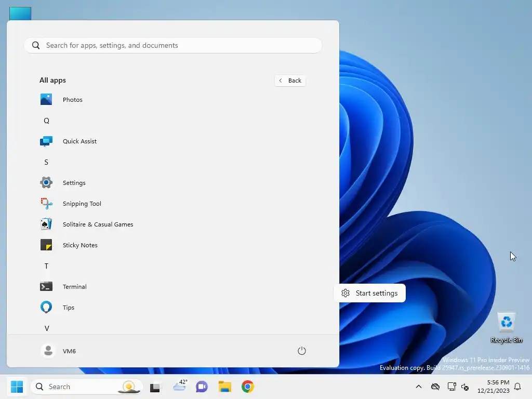
Task: Click the Start menu search field
Action: point(173,45)
